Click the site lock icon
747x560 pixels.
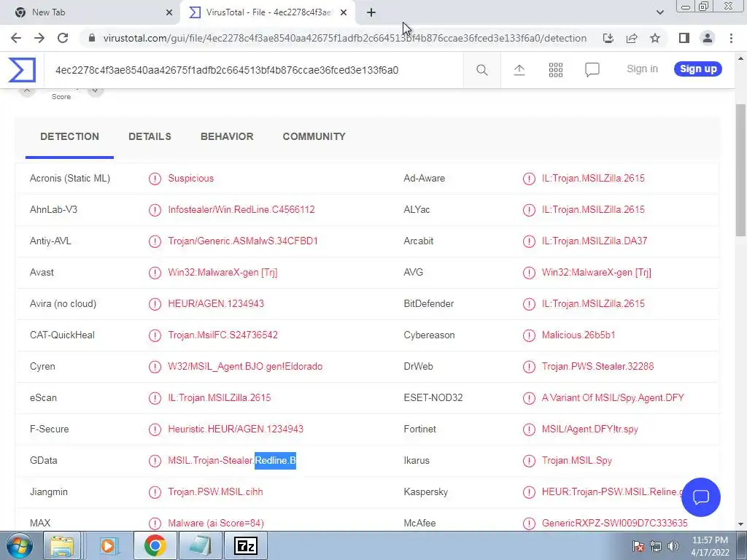coord(92,38)
